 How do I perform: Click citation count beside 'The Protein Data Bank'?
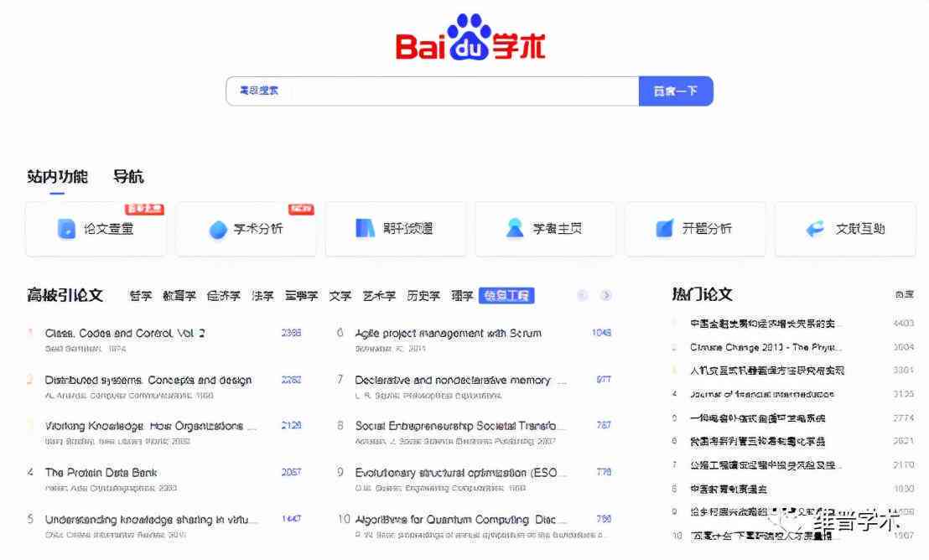point(291,472)
